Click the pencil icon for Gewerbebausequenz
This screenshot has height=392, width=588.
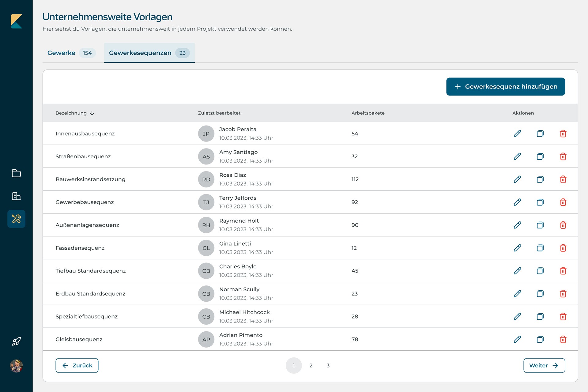point(517,202)
